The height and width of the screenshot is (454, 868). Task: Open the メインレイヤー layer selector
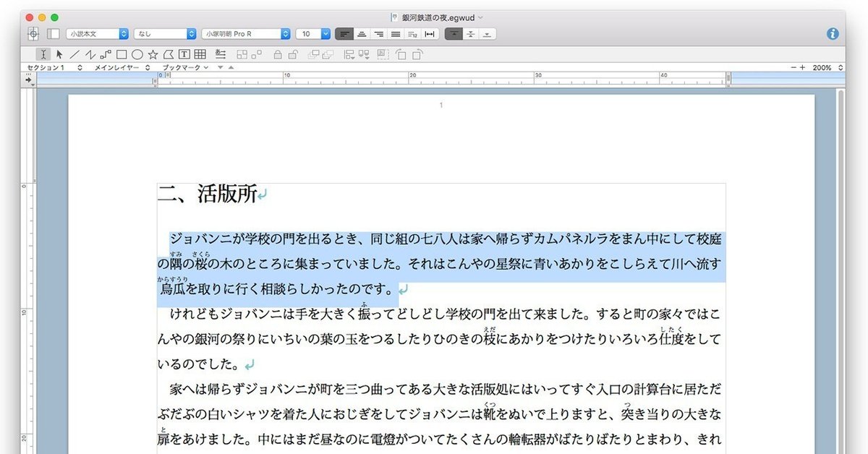pos(122,67)
